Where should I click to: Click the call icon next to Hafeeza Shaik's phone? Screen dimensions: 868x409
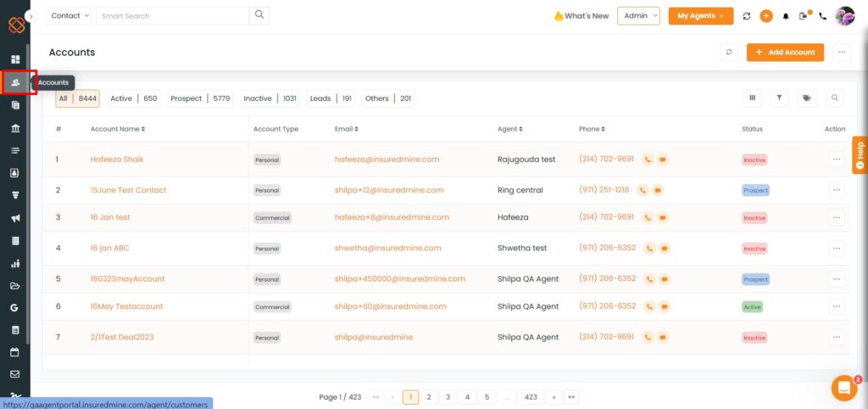click(x=648, y=160)
